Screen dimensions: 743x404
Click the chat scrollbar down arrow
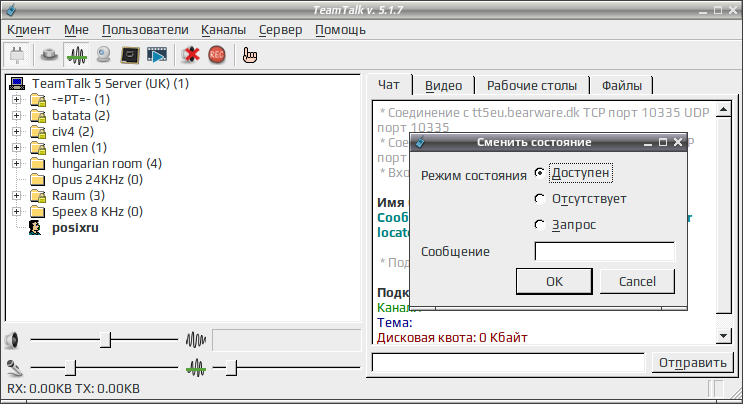coord(724,336)
